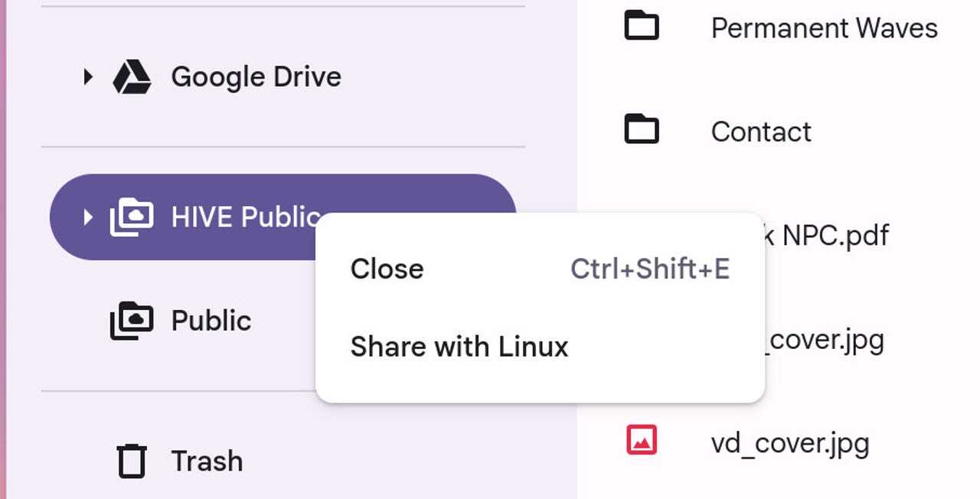
Task: Click the Google Drive logo icon
Action: (x=132, y=77)
